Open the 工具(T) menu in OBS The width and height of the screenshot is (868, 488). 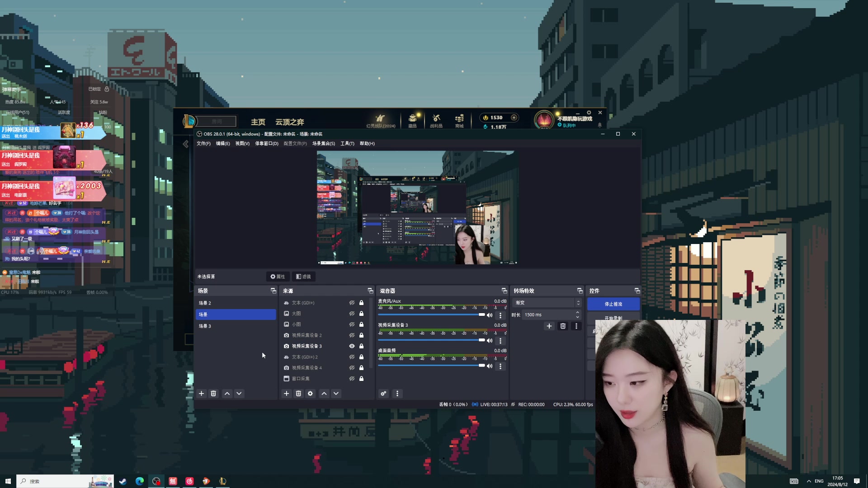click(x=347, y=144)
